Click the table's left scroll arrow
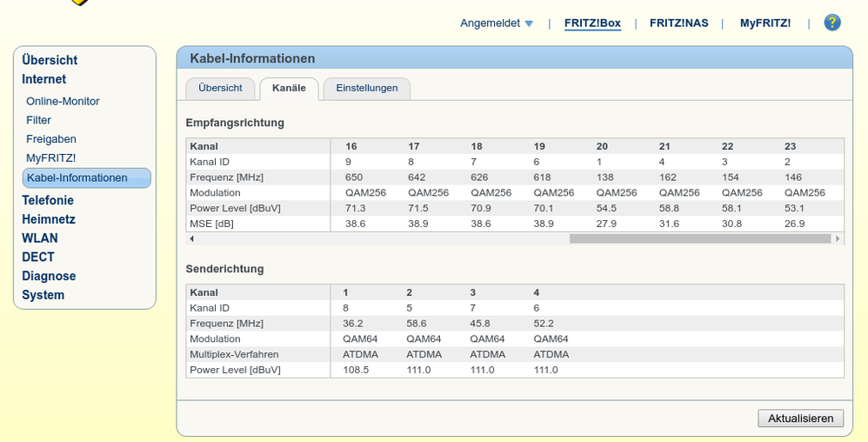This screenshot has height=442, width=868. (191, 238)
